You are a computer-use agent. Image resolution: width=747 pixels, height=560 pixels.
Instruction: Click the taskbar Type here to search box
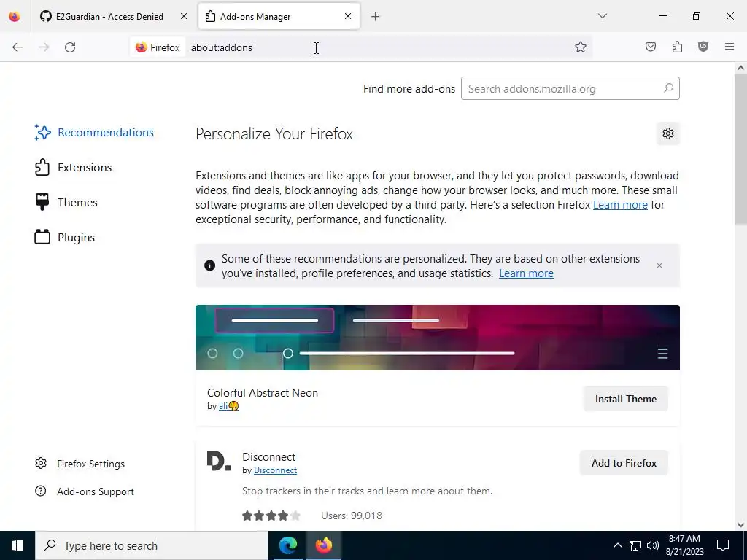[152, 545]
